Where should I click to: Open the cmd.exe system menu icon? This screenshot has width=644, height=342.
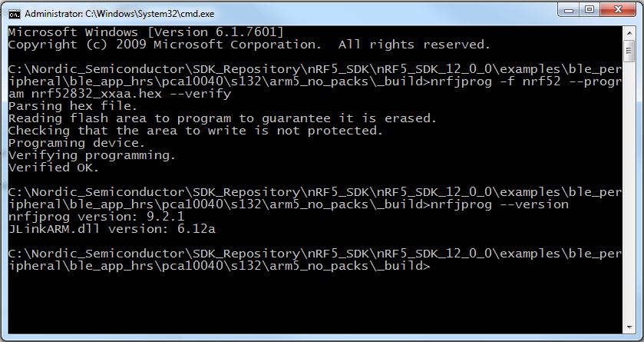coord(15,14)
